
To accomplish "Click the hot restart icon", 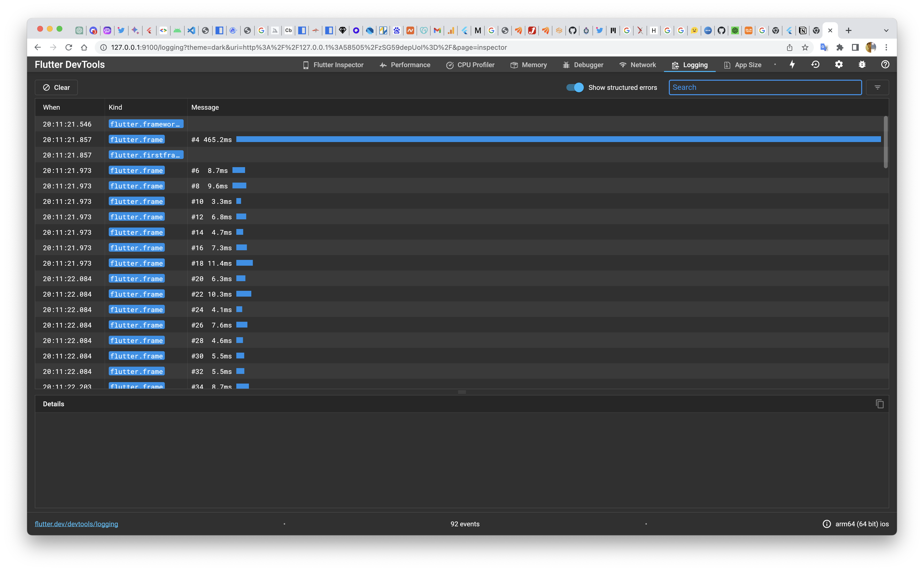I will (x=815, y=64).
